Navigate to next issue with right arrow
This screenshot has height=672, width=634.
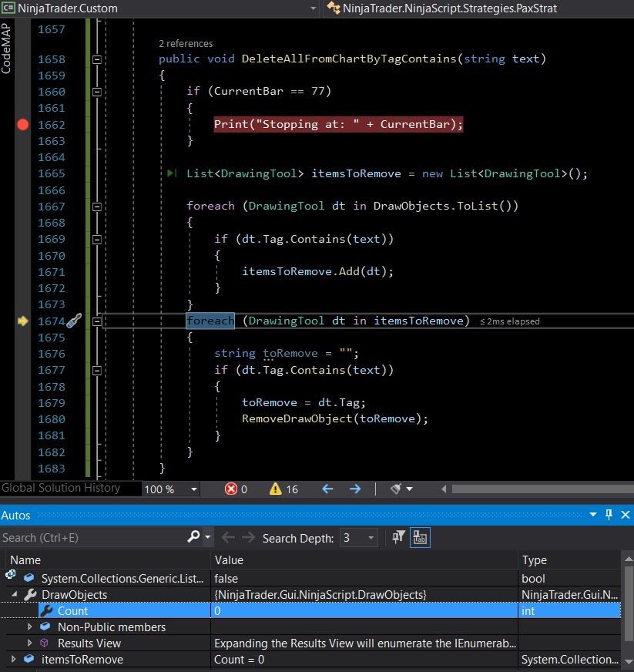point(355,489)
